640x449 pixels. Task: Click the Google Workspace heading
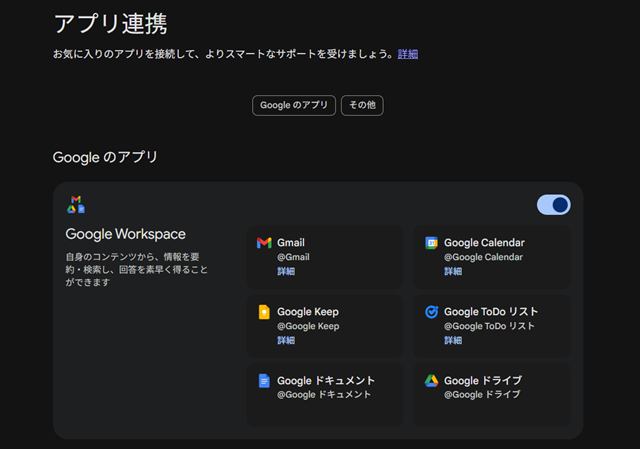point(126,234)
